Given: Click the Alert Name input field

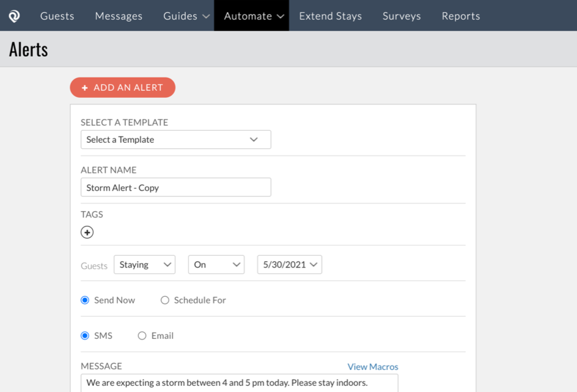Looking at the screenshot, I should pyautogui.click(x=175, y=187).
